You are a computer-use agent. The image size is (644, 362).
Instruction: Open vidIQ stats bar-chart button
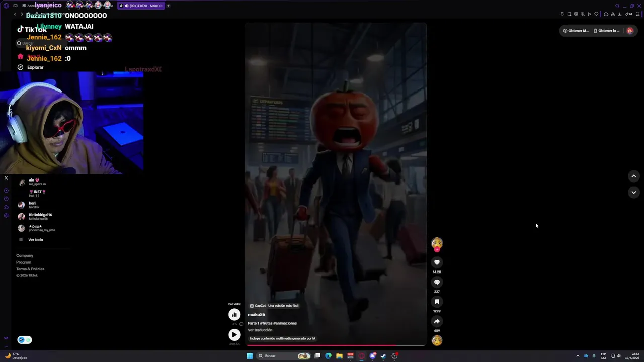point(234,315)
